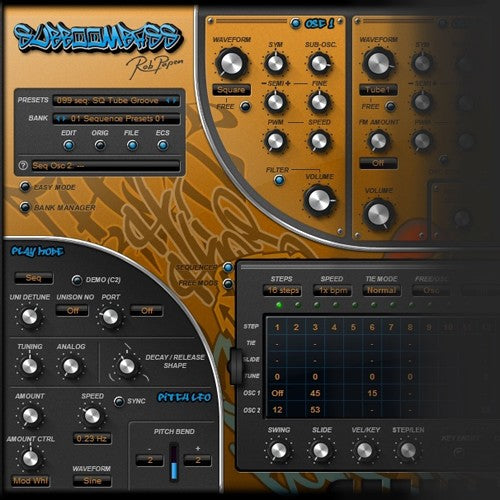
Task: Click the sequencer Slide knob
Action: pyautogui.click(x=321, y=450)
